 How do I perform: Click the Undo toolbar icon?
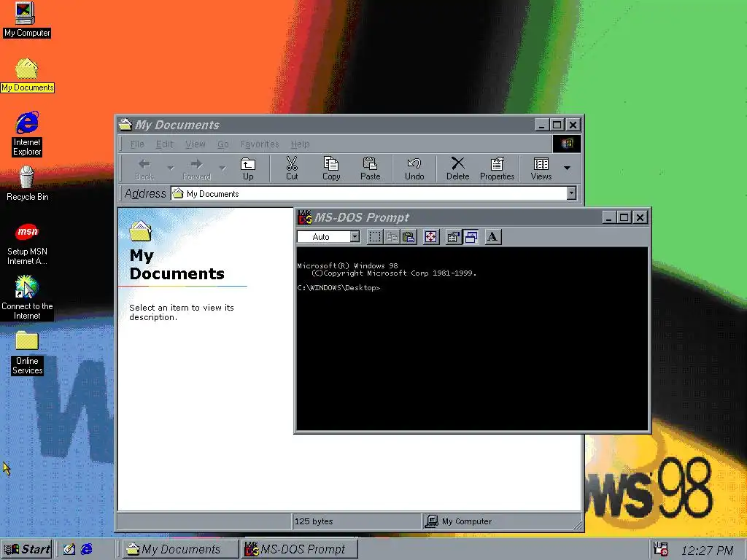click(x=414, y=169)
